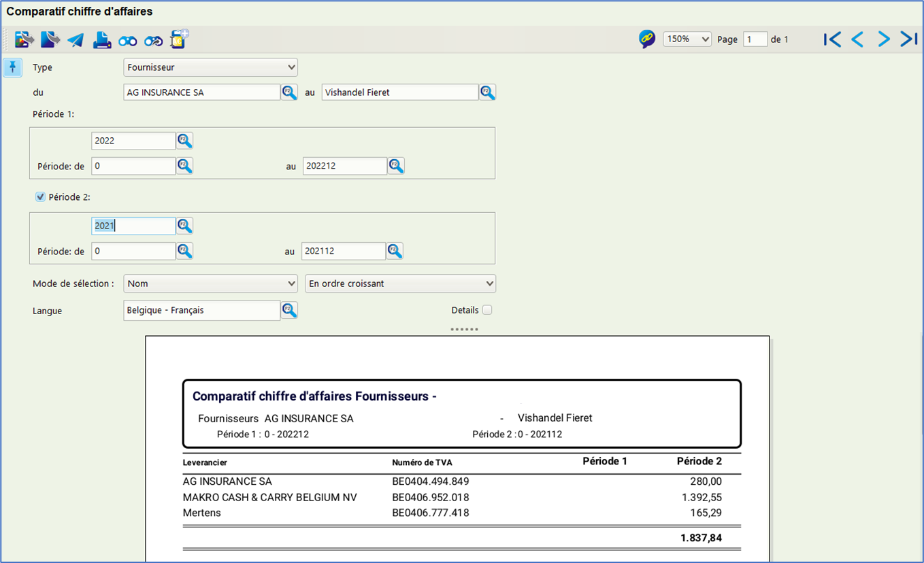
Task: Click the field containing 202112
Action: point(344,251)
